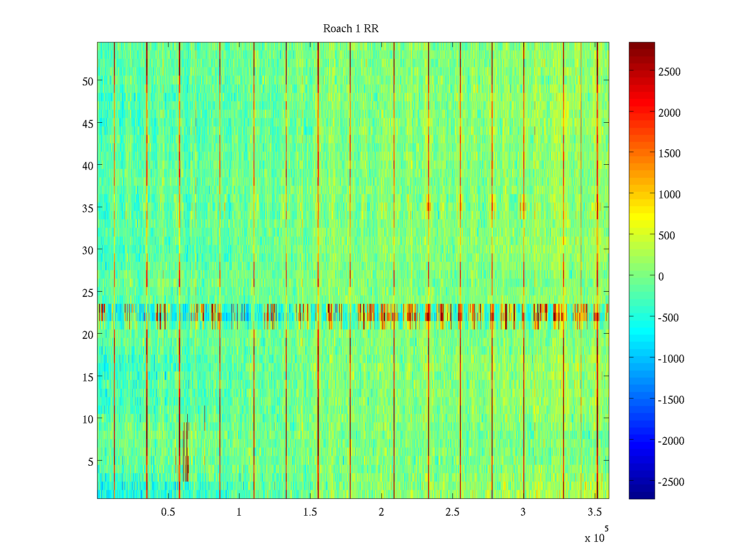The width and height of the screenshot is (747, 560).
Task: Click the colorbar label -2500
Action: tap(671, 482)
